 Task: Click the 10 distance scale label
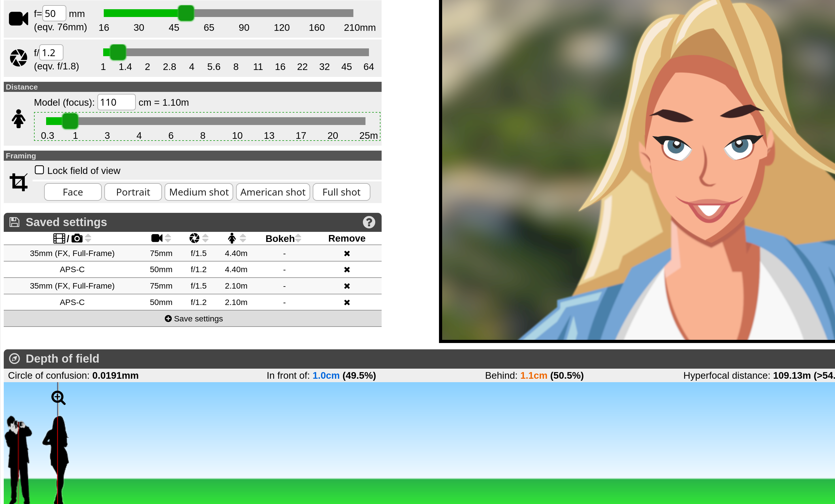point(237,135)
